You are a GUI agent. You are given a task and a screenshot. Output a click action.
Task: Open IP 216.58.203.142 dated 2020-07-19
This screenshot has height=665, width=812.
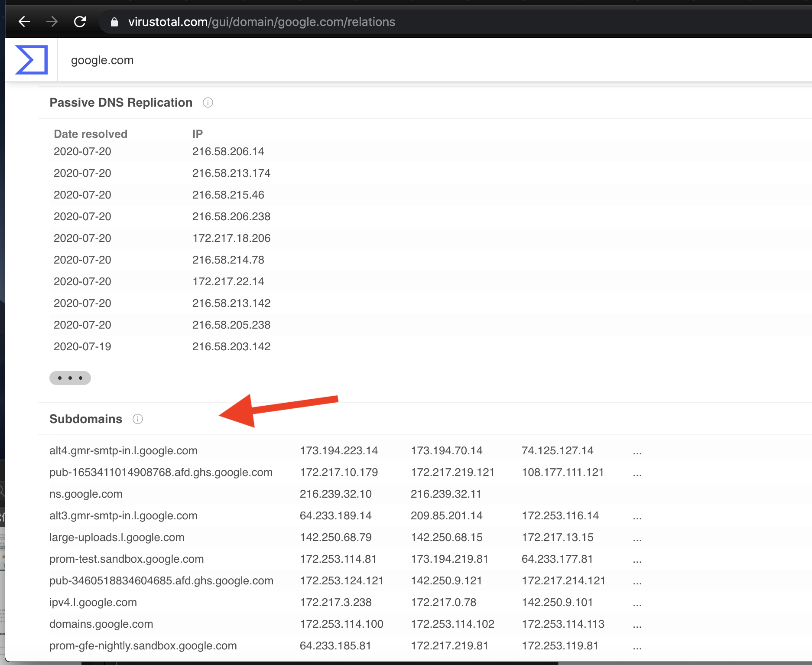(231, 347)
